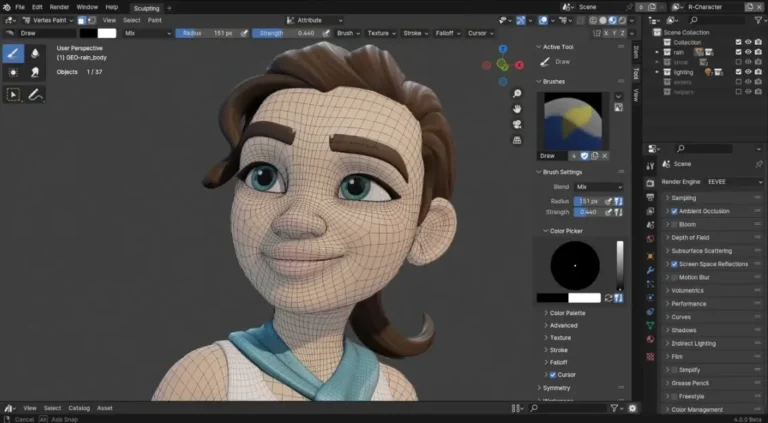768x423 pixels.
Task: Open the Texture properties checker icon
Action: click(x=650, y=356)
